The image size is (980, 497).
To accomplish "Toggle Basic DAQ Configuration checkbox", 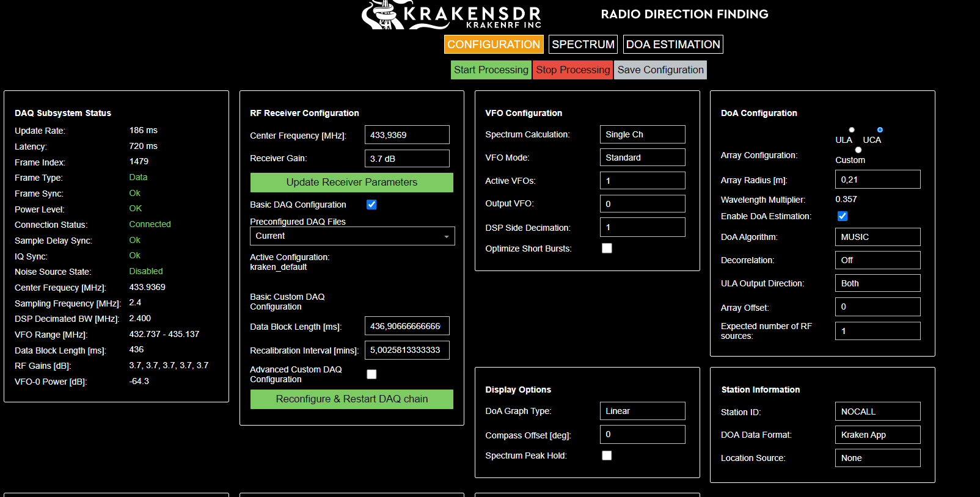I will click(x=371, y=205).
